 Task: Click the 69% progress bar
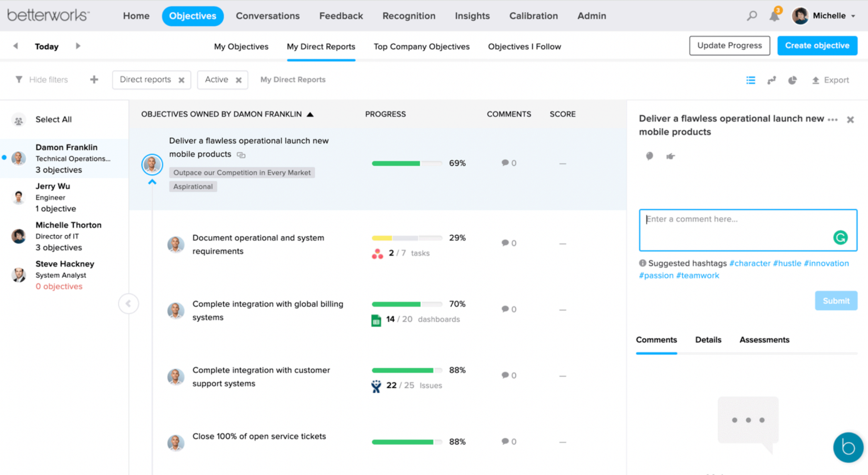(407, 164)
